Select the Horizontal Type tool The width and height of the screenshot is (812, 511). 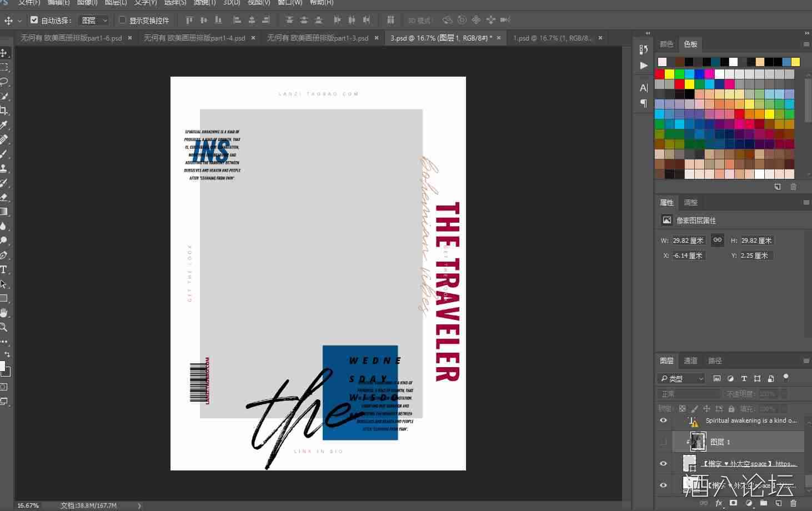pos(4,270)
